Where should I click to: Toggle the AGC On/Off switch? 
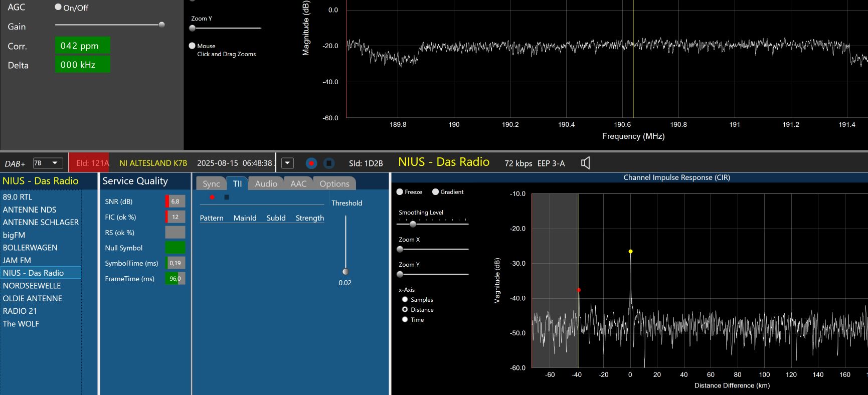(58, 7)
